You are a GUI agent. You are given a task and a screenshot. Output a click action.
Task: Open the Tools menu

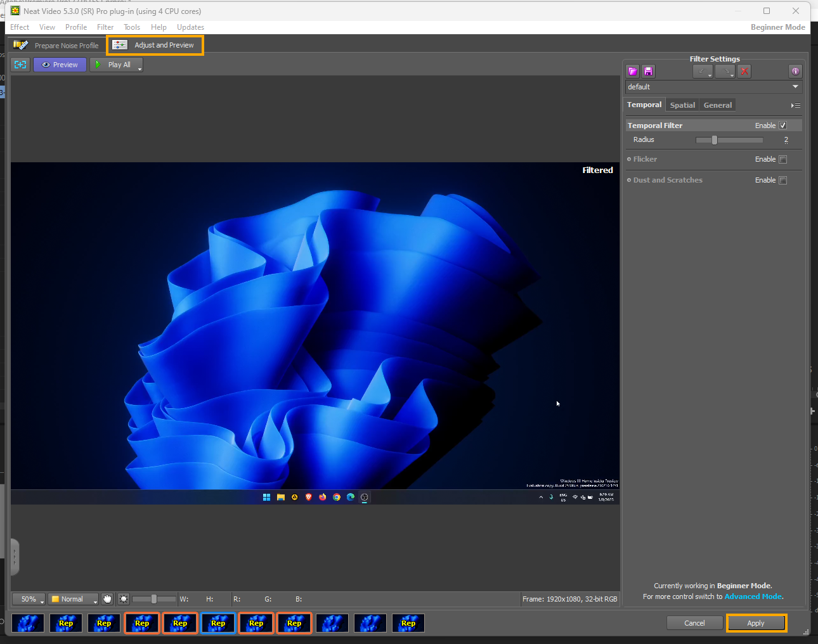(132, 27)
